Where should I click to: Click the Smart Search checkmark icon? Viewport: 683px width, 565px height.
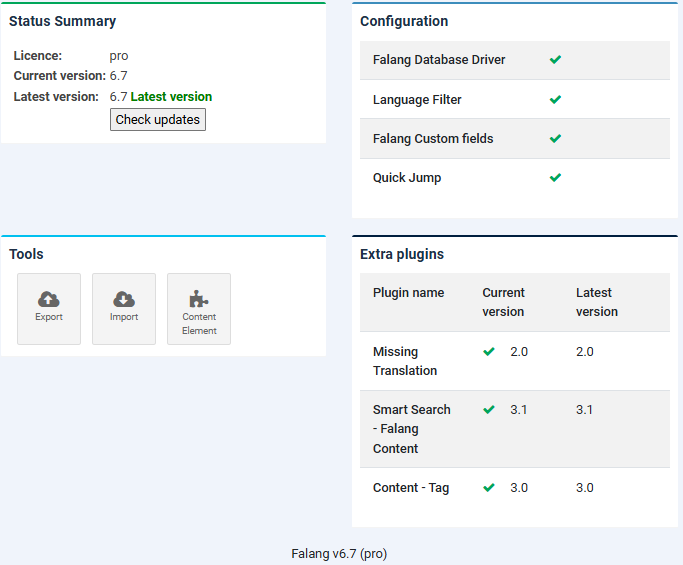(x=489, y=409)
